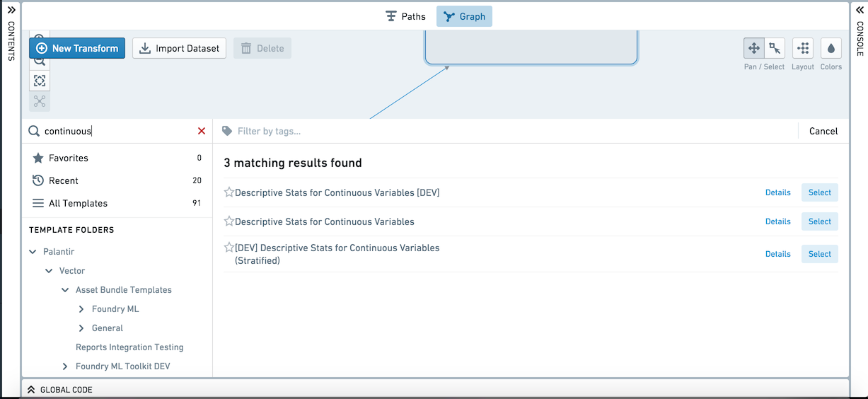The width and height of the screenshot is (868, 399).
Task: Click the fit-to-screen icon on the graph
Action: click(x=40, y=81)
